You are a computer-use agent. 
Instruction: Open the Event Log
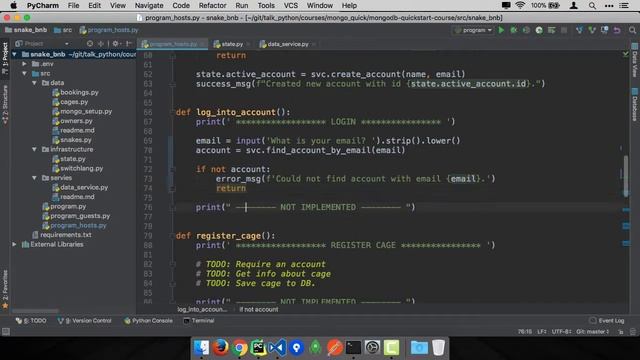[607, 321]
